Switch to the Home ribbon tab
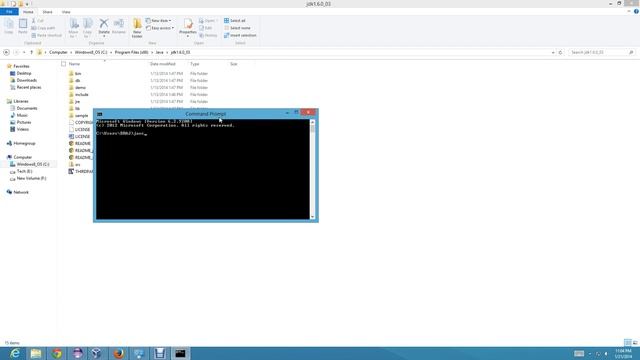 [28, 12]
